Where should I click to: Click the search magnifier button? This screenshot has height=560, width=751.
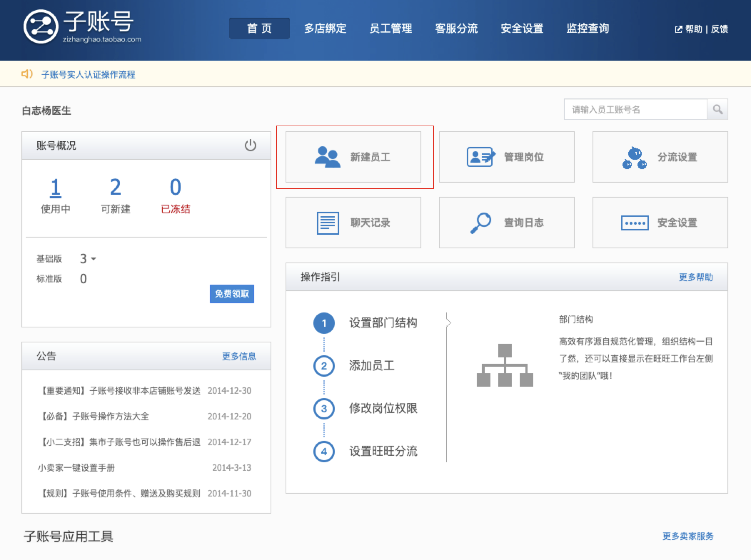click(x=717, y=110)
